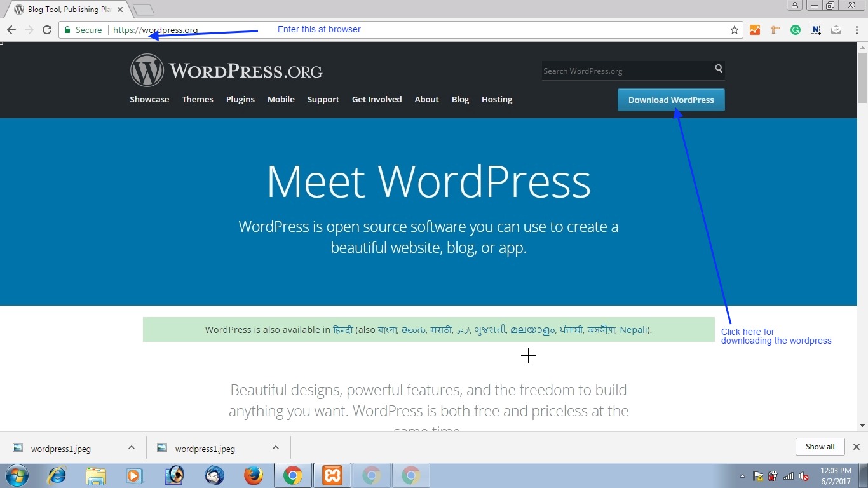
Task: Click the Download WordPress button
Action: (671, 100)
